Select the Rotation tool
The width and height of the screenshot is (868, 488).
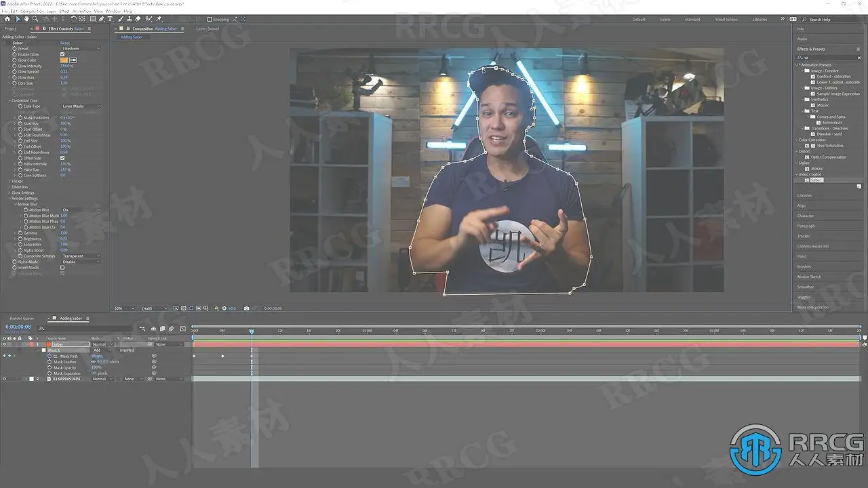pos(74,19)
